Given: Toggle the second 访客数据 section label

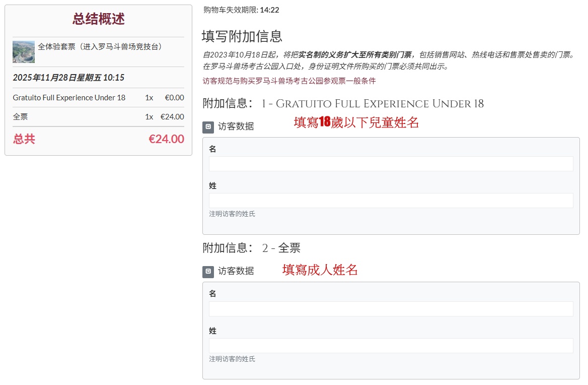Looking at the screenshot, I should tap(236, 271).
